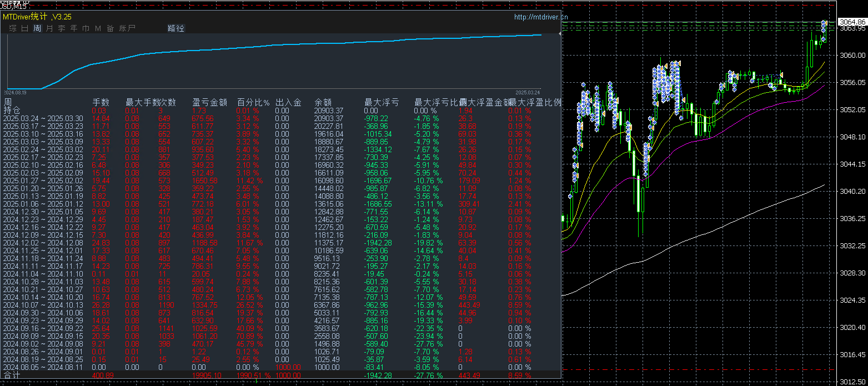Switch to the 日 daily statistics tab
Image resolution: width=868 pixels, height=386 pixels.
coord(25,28)
